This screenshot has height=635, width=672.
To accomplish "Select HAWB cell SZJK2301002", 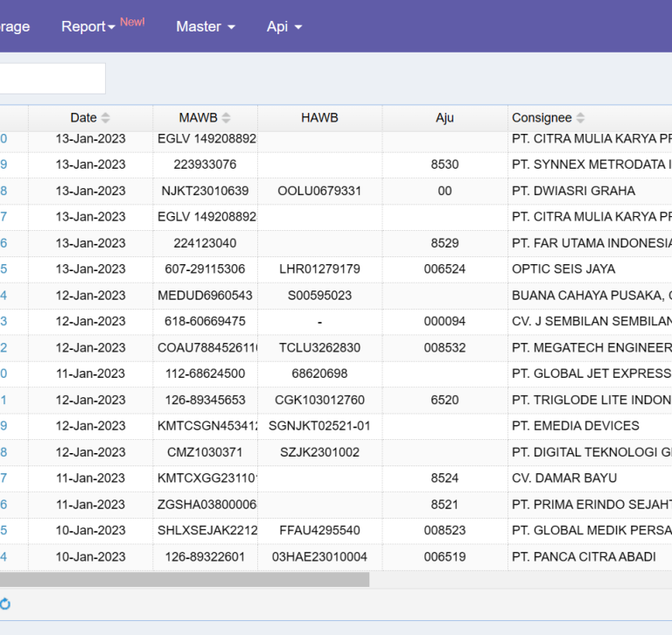I will coord(319,452).
